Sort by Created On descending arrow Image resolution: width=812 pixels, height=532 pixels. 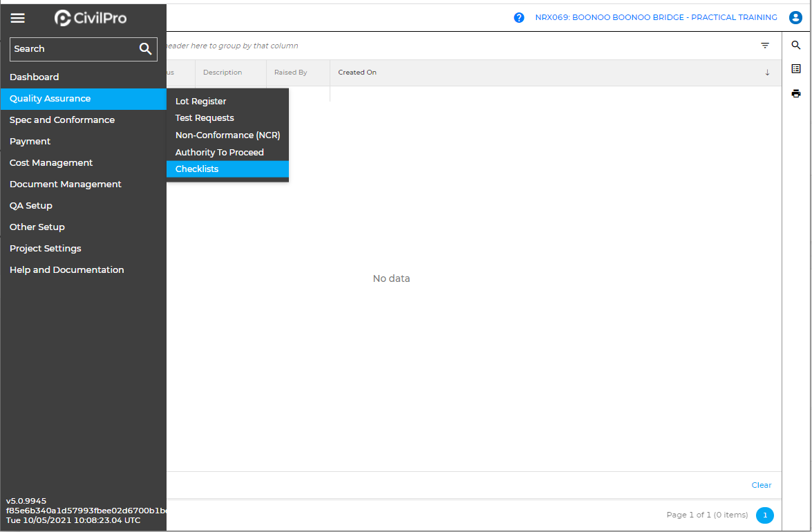pos(767,73)
